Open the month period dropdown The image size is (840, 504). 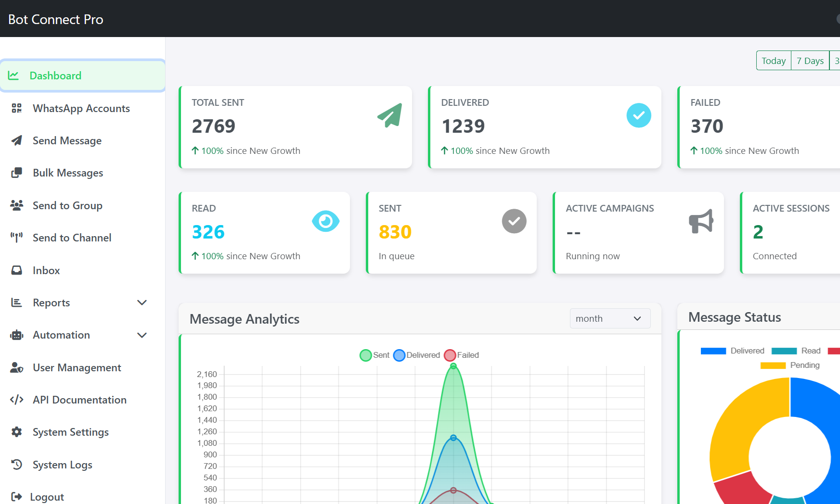[x=610, y=318]
